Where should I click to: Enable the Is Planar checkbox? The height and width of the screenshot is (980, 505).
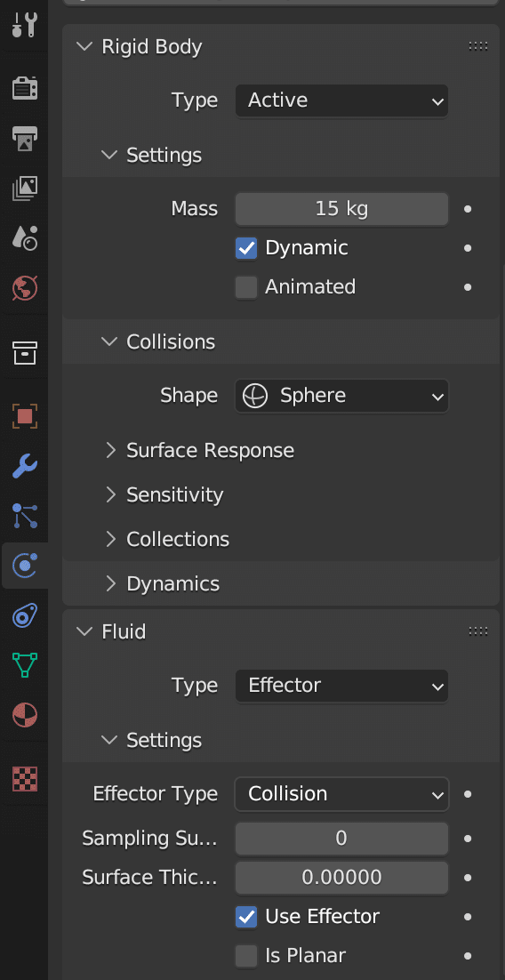pos(246,956)
